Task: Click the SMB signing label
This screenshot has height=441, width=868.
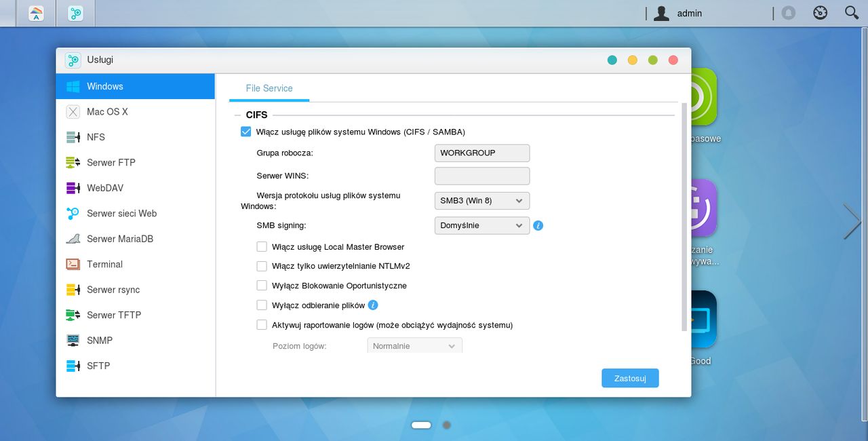Action: coord(281,225)
